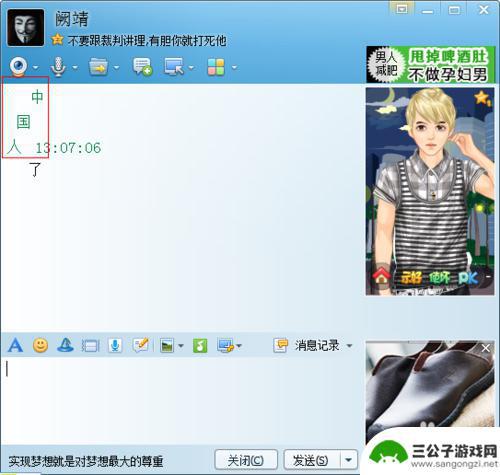Send a window shake nudge
The image size is (500, 475).
(x=90, y=346)
